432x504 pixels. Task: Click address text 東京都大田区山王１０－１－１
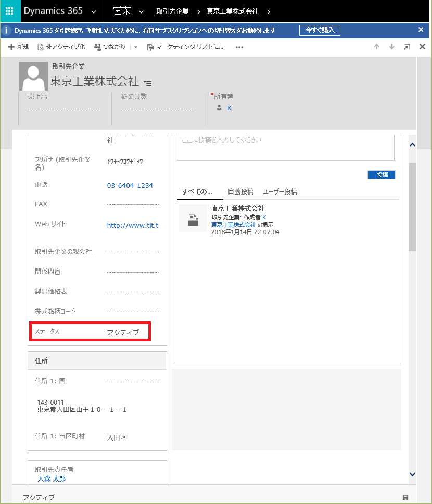(82, 409)
